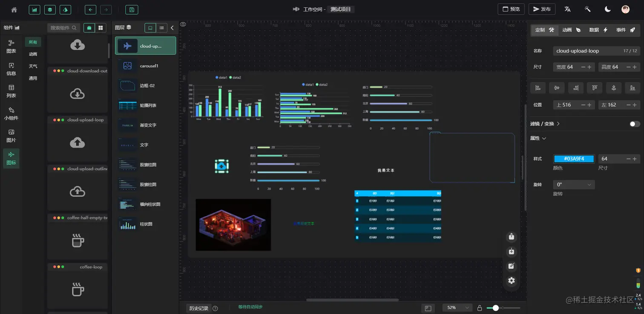The image size is (644, 314).
Task: Select the 轮播列表 layer
Action: [x=145, y=106]
